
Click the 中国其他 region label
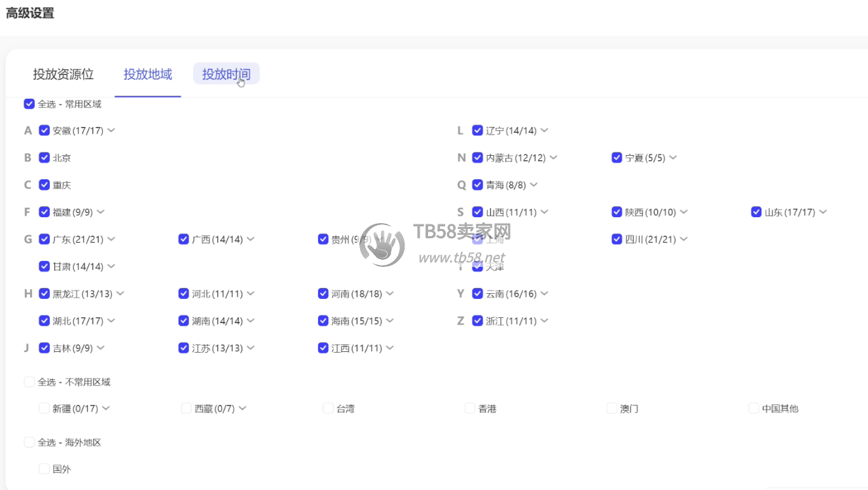pos(780,409)
